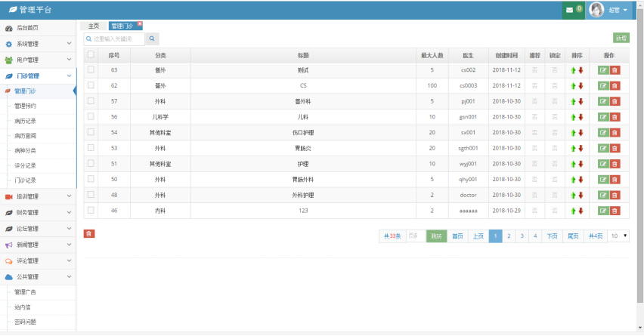
Task: Check the checkbox for row 56
Action: pyautogui.click(x=91, y=116)
